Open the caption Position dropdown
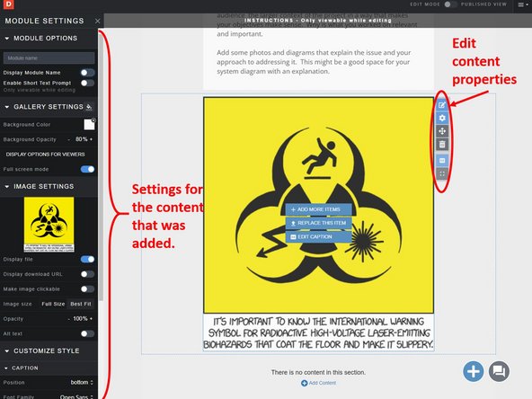Image resolution: width=532 pixels, height=399 pixels. click(x=82, y=383)
